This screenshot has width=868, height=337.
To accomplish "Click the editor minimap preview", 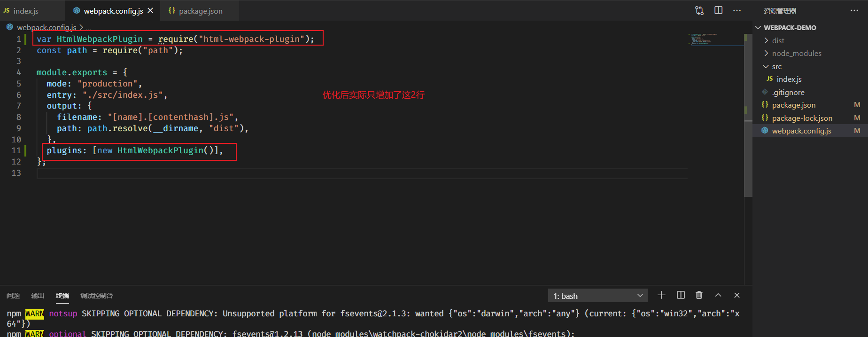I will coord(715,39).
